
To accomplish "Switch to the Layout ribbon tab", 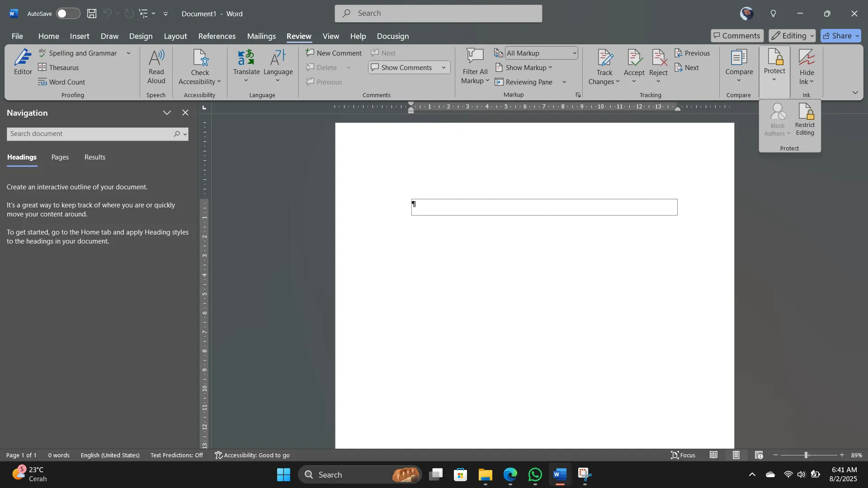I will [175, 36].
